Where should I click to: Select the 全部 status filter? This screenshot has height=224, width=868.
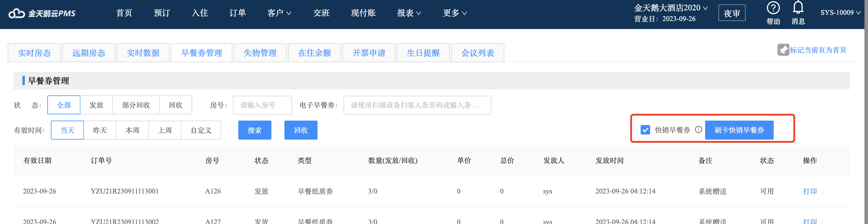(64, 105)
